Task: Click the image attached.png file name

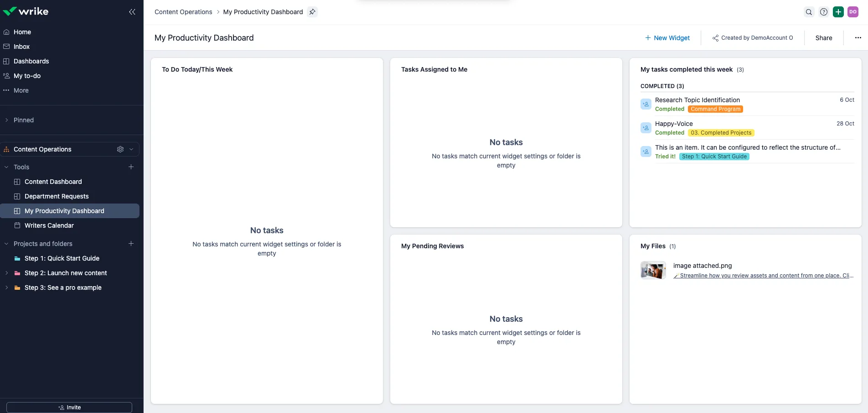Action: pos(703,266)
